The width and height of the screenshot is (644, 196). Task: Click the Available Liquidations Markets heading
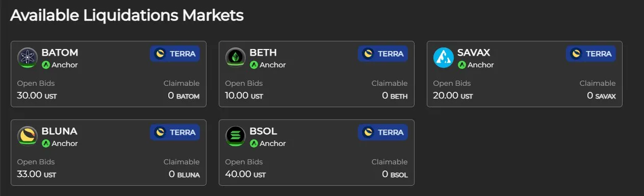[127, 15]
